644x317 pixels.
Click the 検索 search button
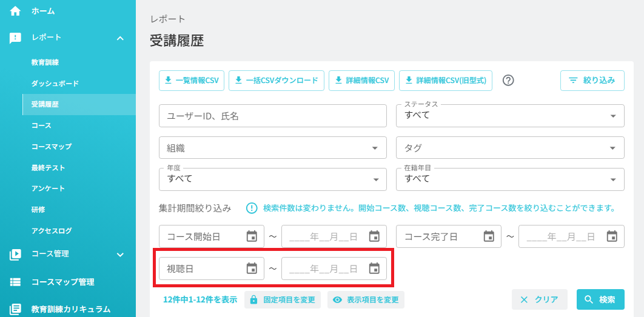(600, 299)
